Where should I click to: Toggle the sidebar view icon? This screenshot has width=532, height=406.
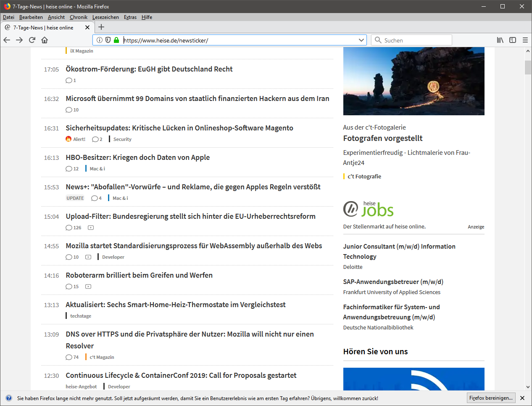coord(513,40)
